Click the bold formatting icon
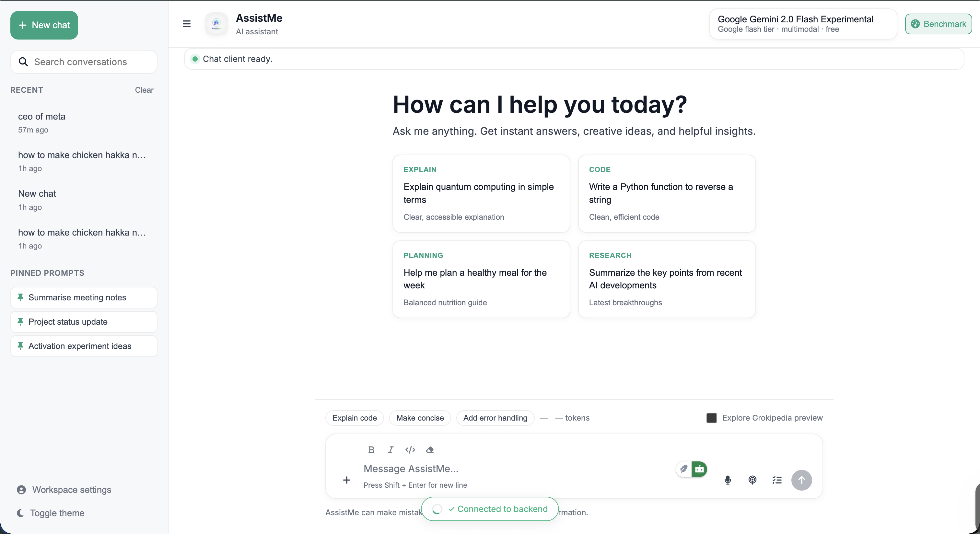This screenshot has height=534, width=980. (x=371, y=449)
